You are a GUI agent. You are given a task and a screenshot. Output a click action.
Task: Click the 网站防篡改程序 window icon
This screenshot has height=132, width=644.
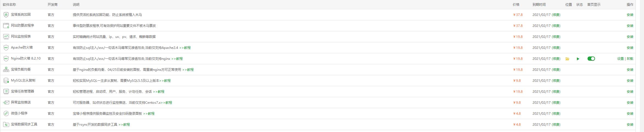click(6, 26)
